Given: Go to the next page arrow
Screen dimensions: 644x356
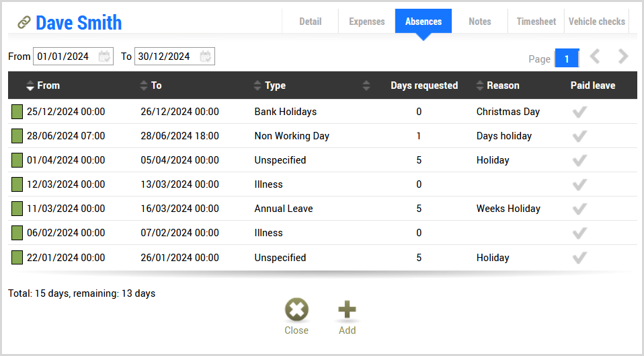Looking at the screenshot, I should [x=623, y=57].
